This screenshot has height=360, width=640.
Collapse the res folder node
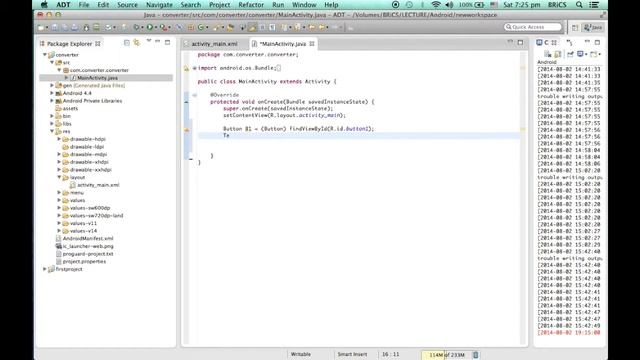coord(52,131)
